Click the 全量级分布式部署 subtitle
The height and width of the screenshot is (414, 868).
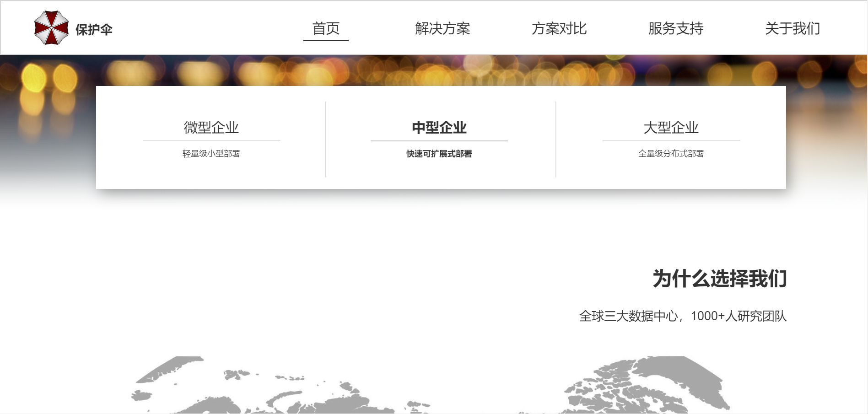click(671, 154)
